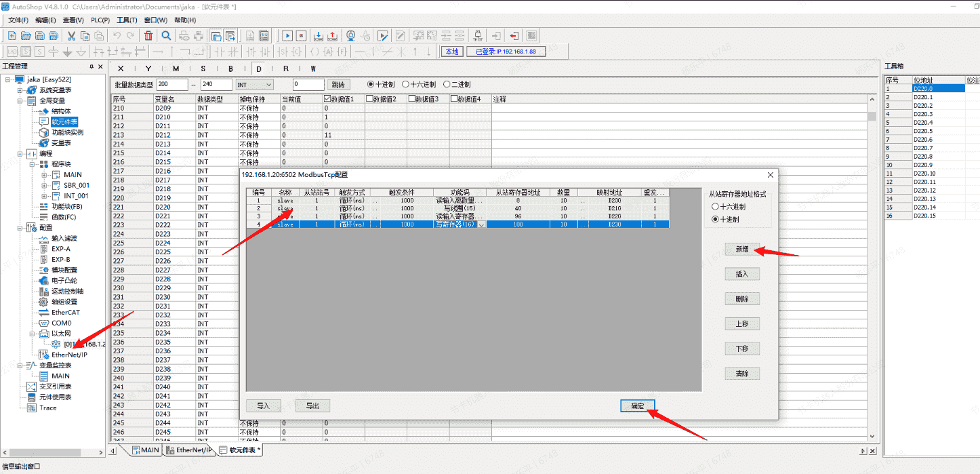
Task: Click the start address field showing 200
Action: click(171, 85)
